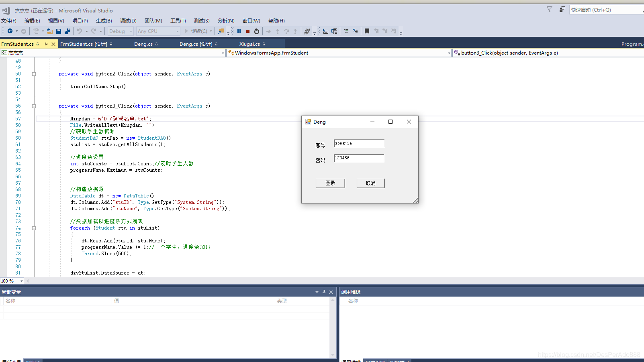
Task: Pause debugging with the Break All icon
Action: click(239, 31)
